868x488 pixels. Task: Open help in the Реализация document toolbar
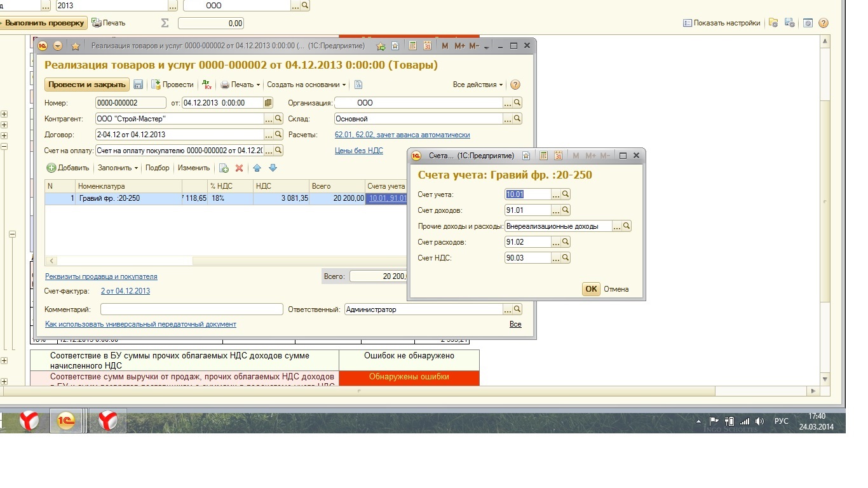coord(515,85)
